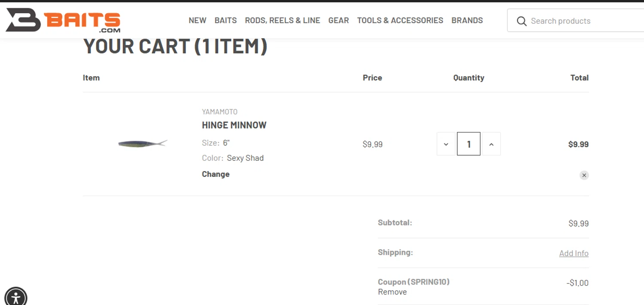
Task: Open the BAITS menu
Action: pyautogui.click(x=226, y=21)
